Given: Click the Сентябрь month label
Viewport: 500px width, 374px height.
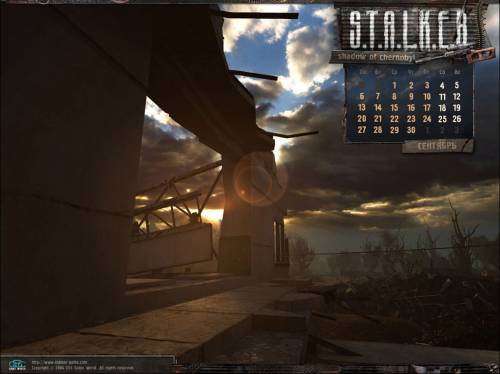Looking at the screenshot, I should tap(437, 146).
